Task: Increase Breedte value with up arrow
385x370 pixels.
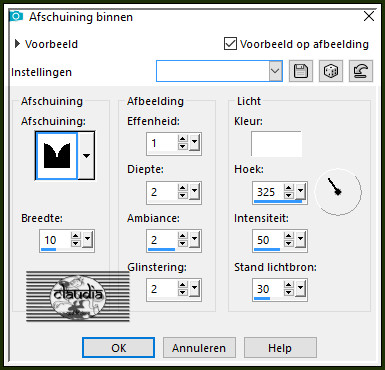Action: [76, 236]
